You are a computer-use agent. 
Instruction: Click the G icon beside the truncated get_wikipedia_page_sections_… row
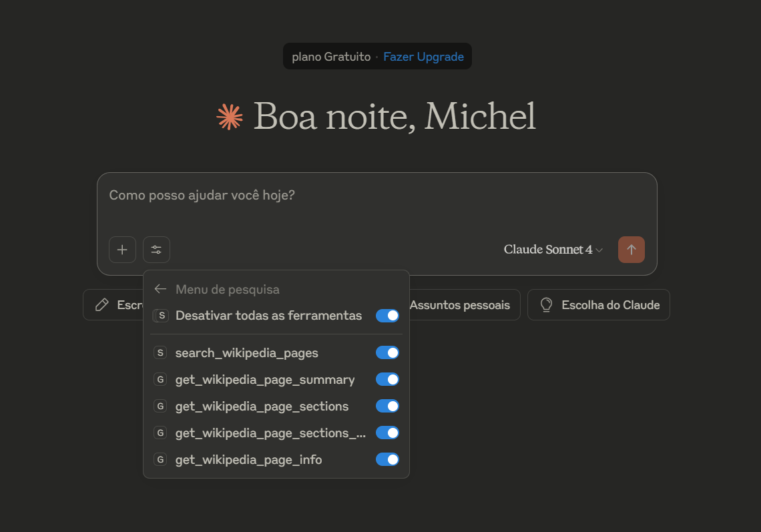click(160, 433)
